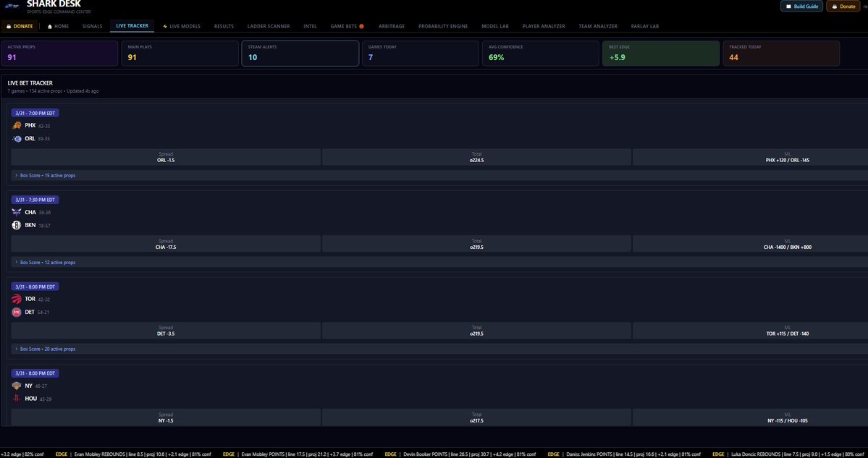Click the Donate button top right
The width and height of the screenshot is (868, 458).
point(845,5)
